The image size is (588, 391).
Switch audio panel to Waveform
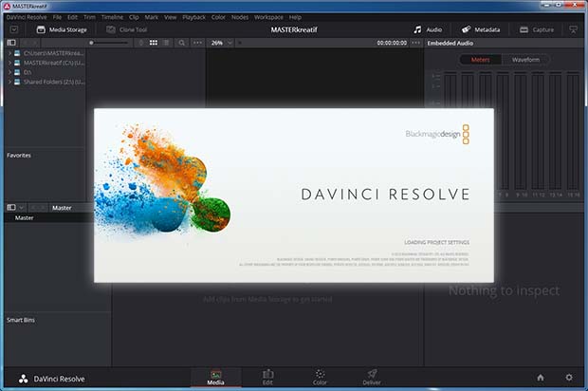point(525,60)
